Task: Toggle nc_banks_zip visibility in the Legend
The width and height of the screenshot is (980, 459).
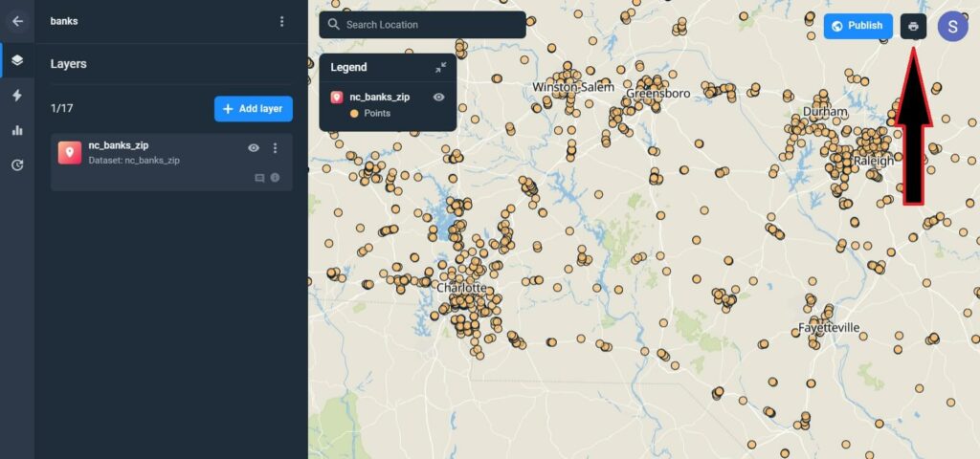Action: click(438, 97)
